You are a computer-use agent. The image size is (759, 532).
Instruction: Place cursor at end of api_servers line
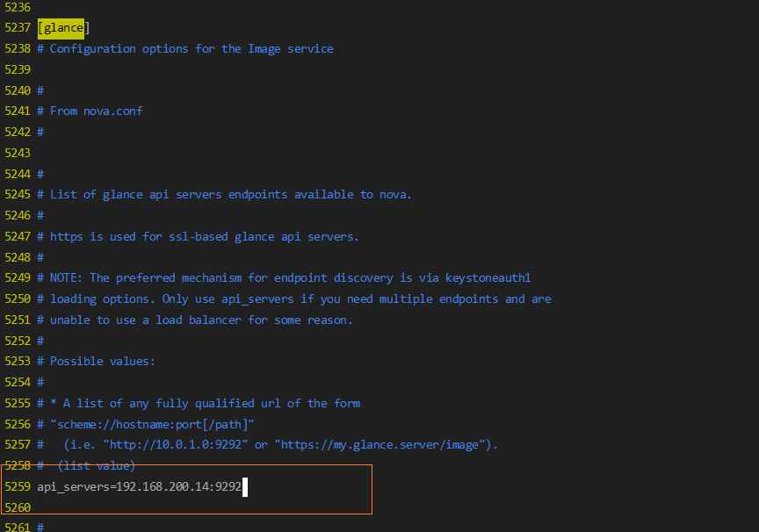242,486
